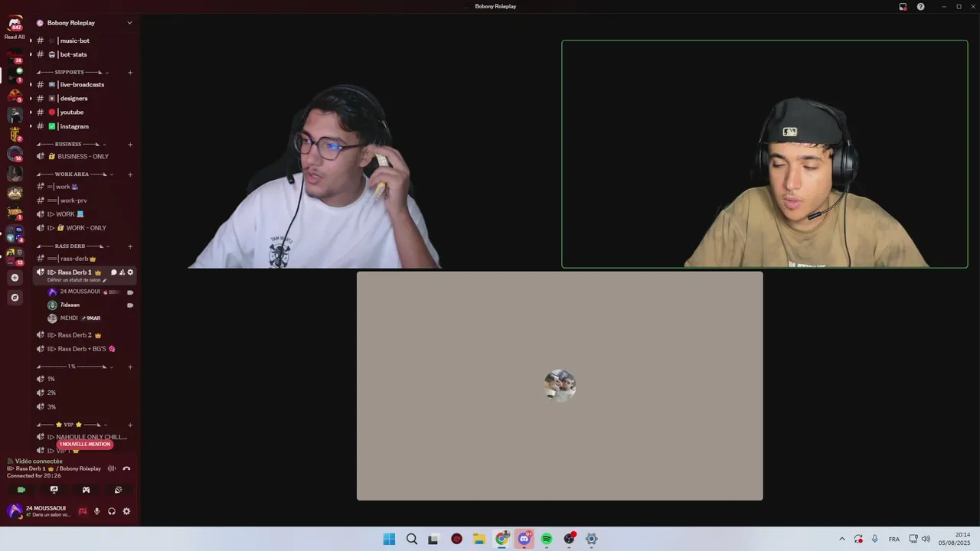This screenshot has width=980, height=551.
Task: Add channel to BUSINESS category
Action: [130, 144]
